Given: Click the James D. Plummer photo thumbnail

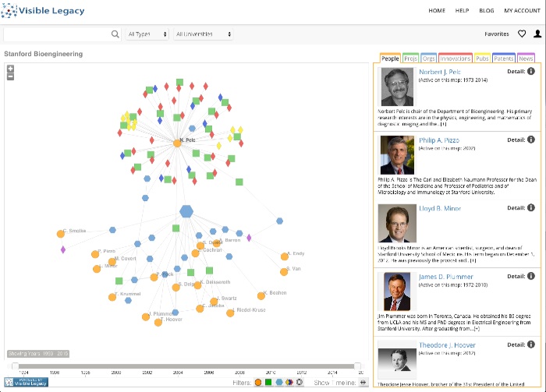Looking at the screenshot, I should (x=397, y=291).
